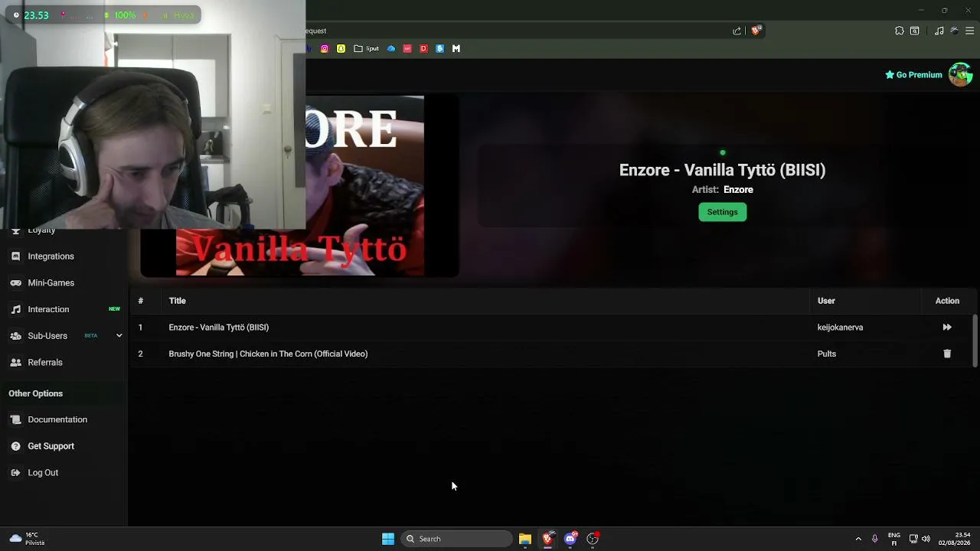Click the Go Premium link
Image resolution: width=980 pixels, height=551 pixels.
pyautogui.click(x=913, y=75)
